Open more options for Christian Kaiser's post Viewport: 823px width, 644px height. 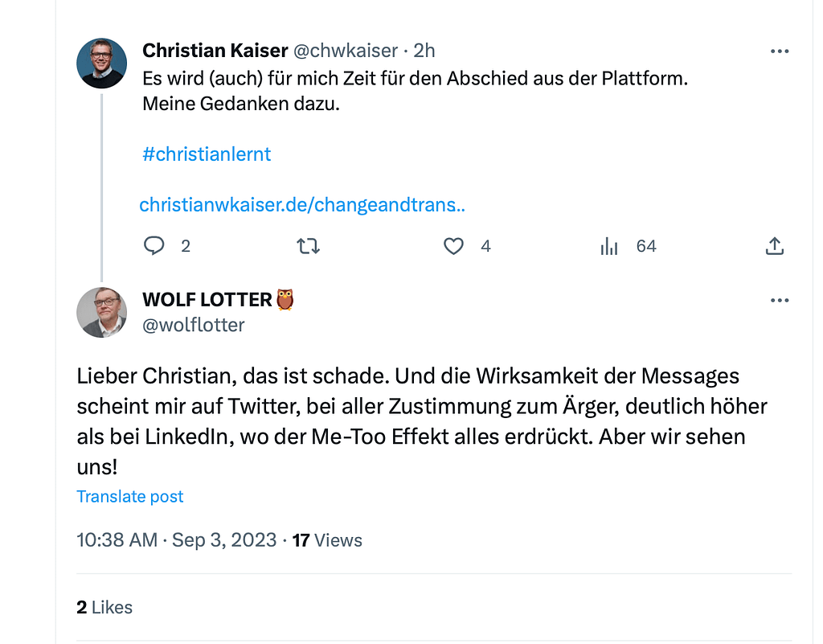(x=779, y=51)
